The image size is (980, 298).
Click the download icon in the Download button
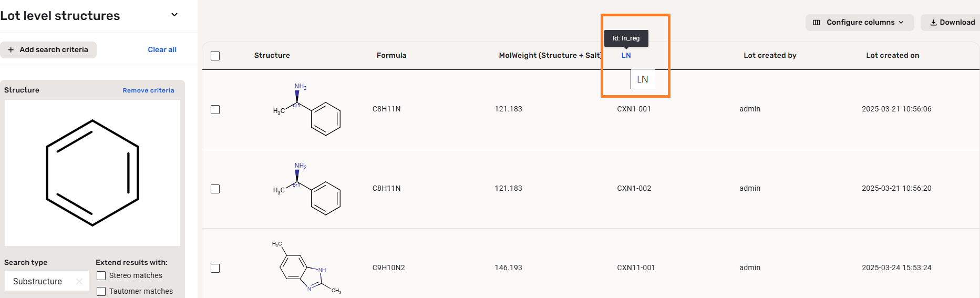933,23
